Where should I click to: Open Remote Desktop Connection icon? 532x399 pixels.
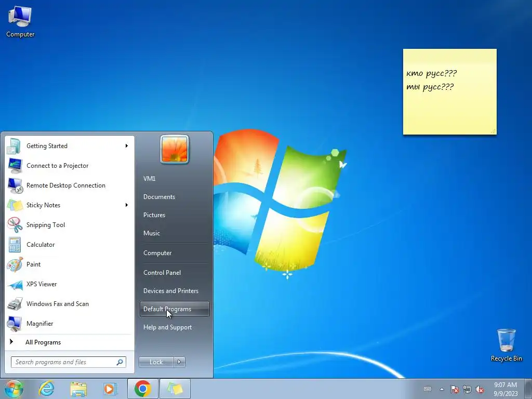pyautogui.click(x=15, y=185)
